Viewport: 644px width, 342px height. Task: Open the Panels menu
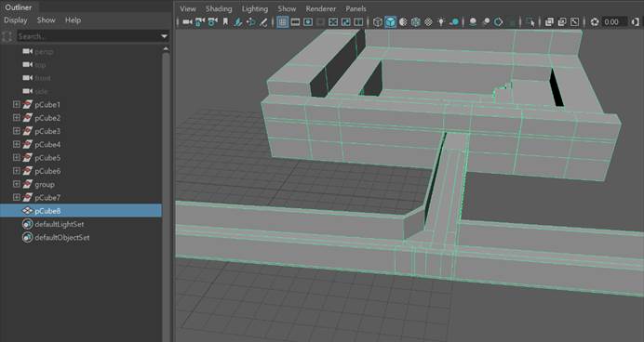pyautogui.click(x=356, y=8)
